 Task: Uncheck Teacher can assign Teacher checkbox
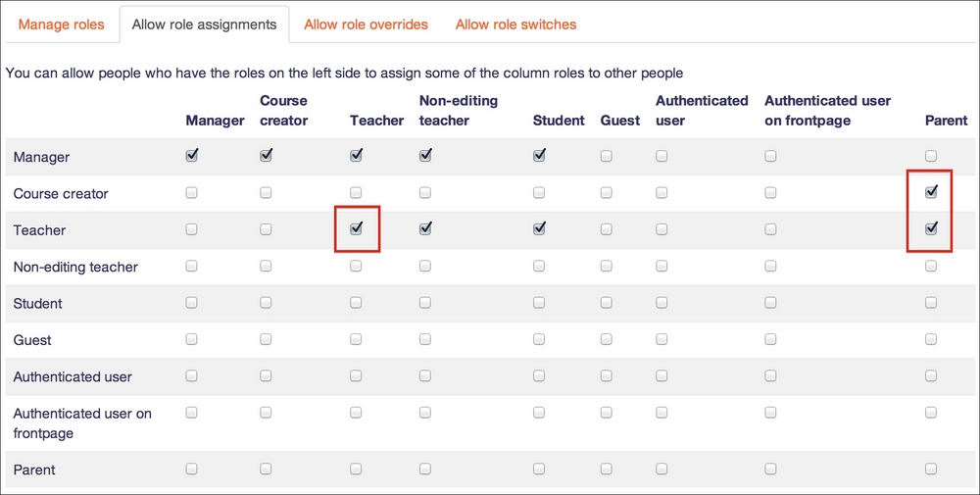tap(357, 229)
